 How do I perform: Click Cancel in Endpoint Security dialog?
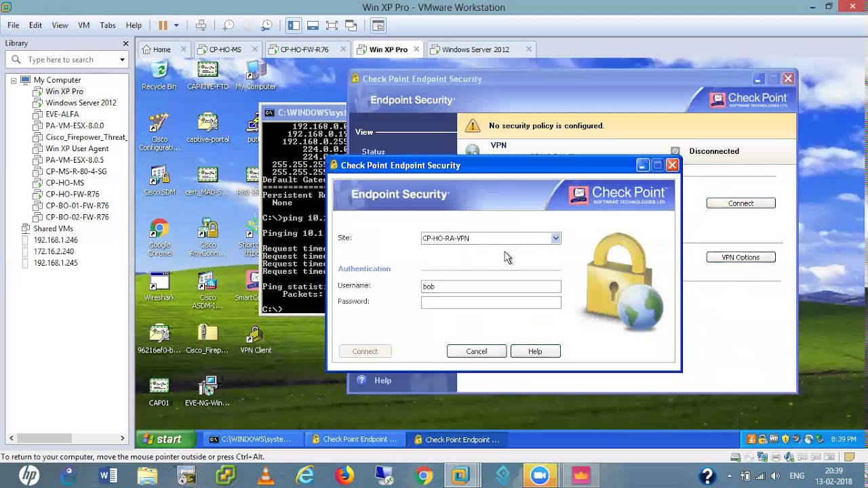point(476,351)
